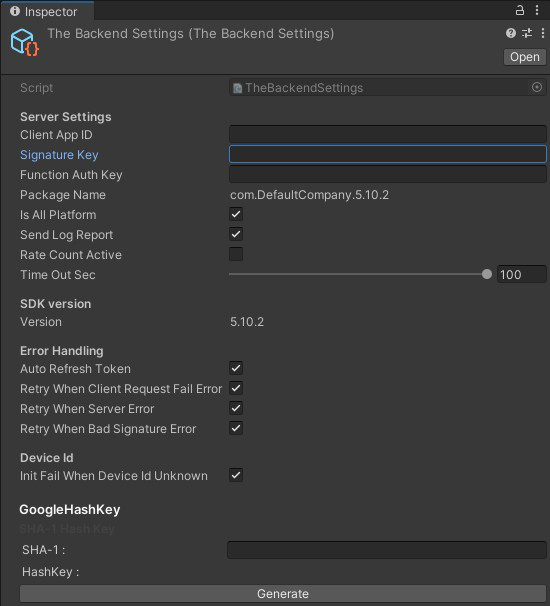Focus the Client App ID field
Viewport: 550px width, 606px height.
388,134
